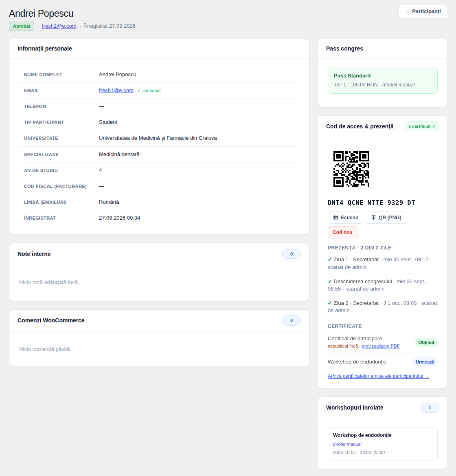This screenshot has height=476, width=456.
Task: Click the Workshopuri înrolate count badge
Action: tap(430, 408)
